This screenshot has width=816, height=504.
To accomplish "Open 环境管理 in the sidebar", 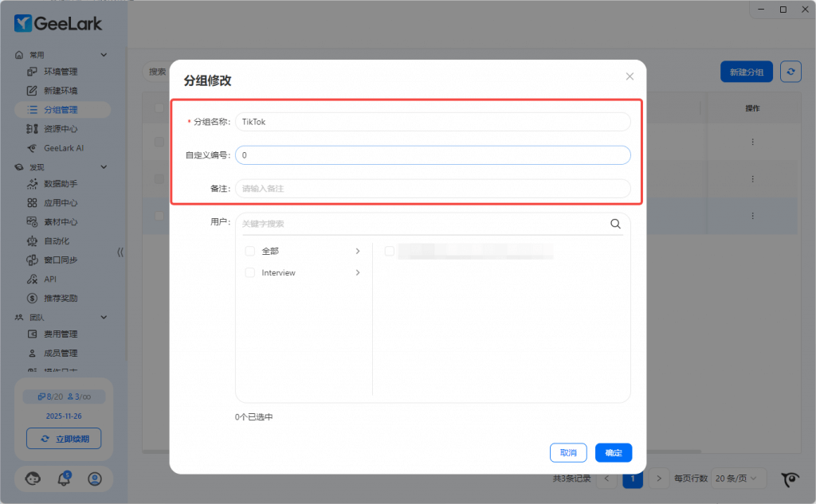I will point(61,72).
